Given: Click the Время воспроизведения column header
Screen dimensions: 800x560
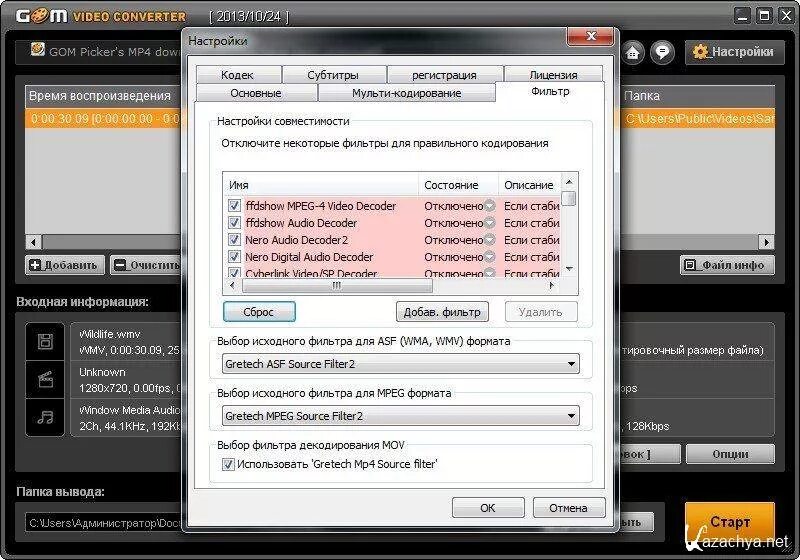Looking at the screenshot, I should pos(101,95).
